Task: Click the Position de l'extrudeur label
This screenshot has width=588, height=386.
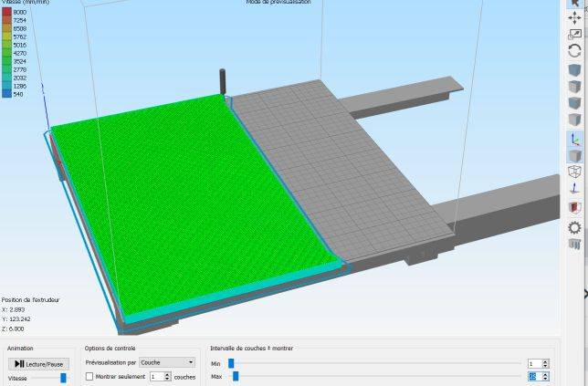Action: coord(30,300)
